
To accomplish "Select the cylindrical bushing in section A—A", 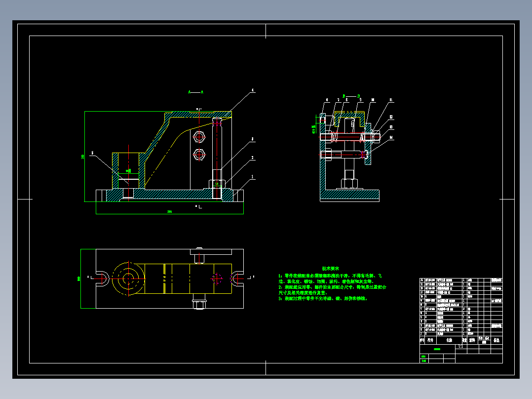I will point(128,171).
